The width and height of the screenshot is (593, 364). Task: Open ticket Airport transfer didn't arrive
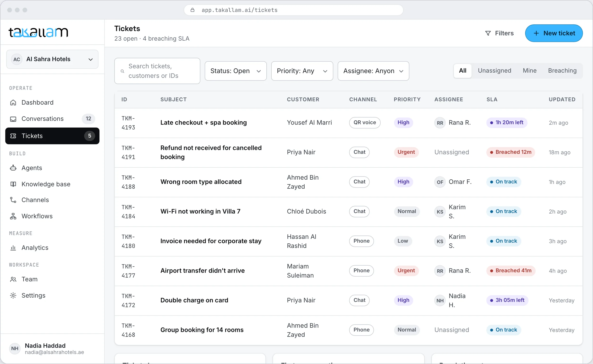tap(202, 271)
